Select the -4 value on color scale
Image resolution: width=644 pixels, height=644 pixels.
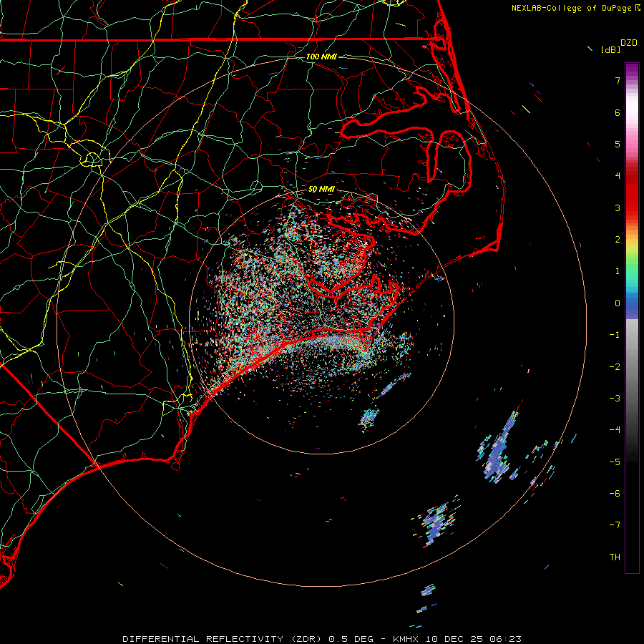(x=615, y=430)
